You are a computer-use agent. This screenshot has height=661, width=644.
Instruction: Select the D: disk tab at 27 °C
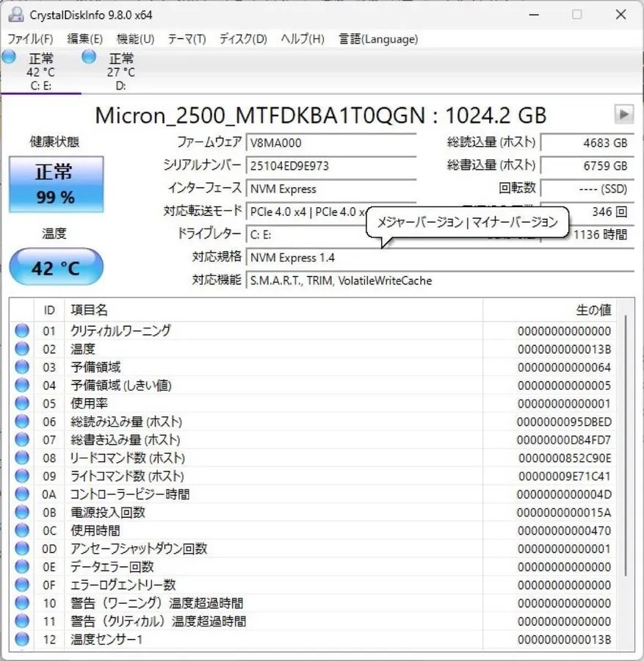click(x=121, y=71)
